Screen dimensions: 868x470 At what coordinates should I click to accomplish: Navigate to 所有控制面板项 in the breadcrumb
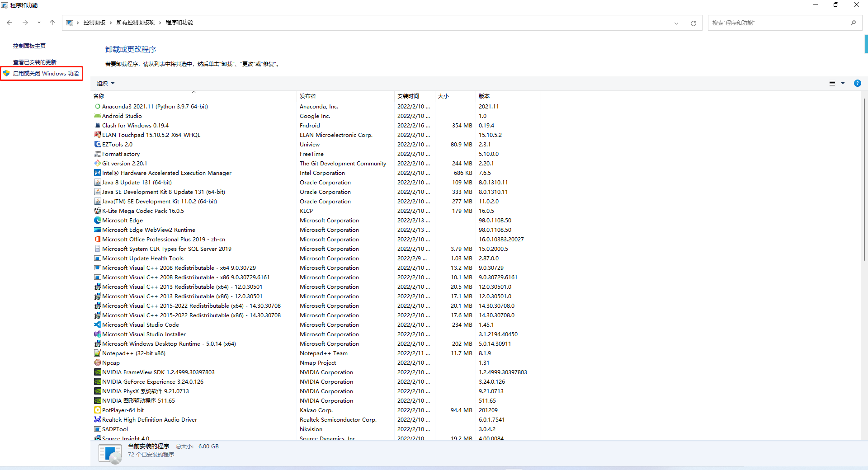coord(137,22)
